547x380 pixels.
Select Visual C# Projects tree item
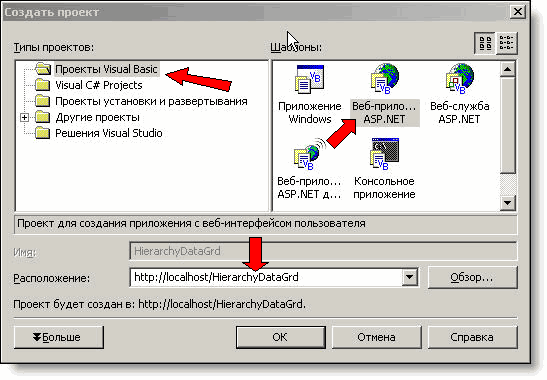click(x=99, y=85)
